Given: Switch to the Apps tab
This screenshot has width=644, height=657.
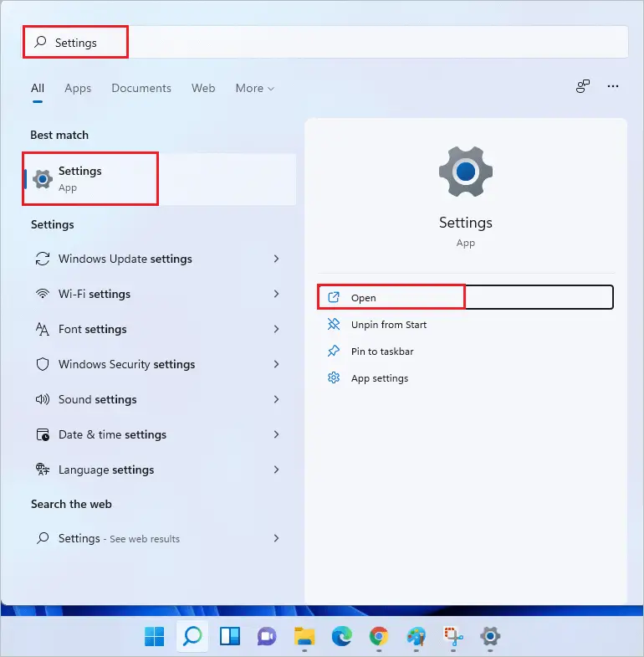Looking at the screenshot, I should pos(78,88).
